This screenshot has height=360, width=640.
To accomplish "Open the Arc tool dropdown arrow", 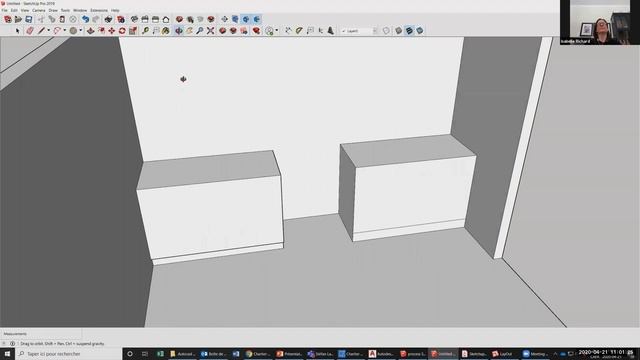I will (x=64, y=31).
